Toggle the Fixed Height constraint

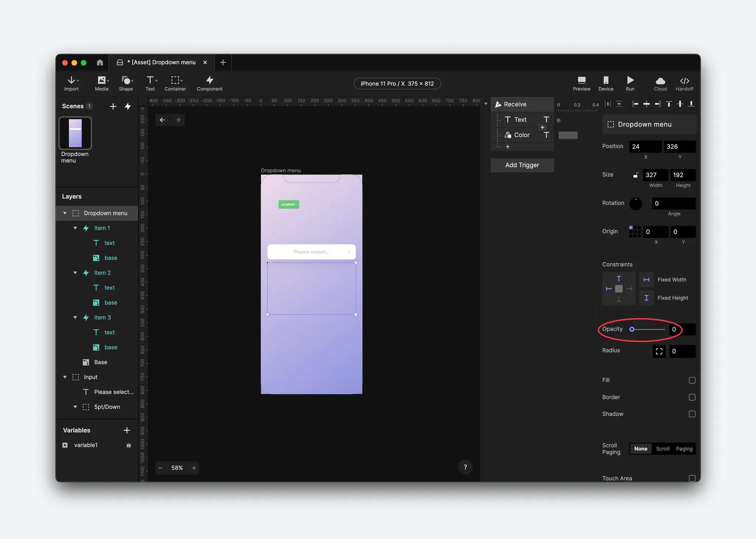646,298
